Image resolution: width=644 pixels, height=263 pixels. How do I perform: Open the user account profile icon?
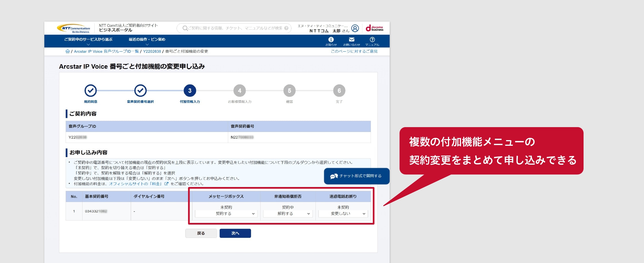[x=355, y=28]
